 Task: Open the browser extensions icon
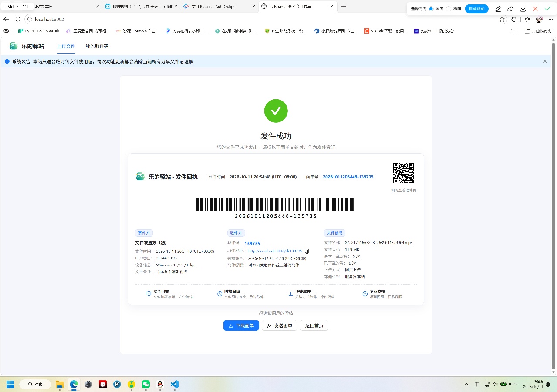[x=514, y=19]
